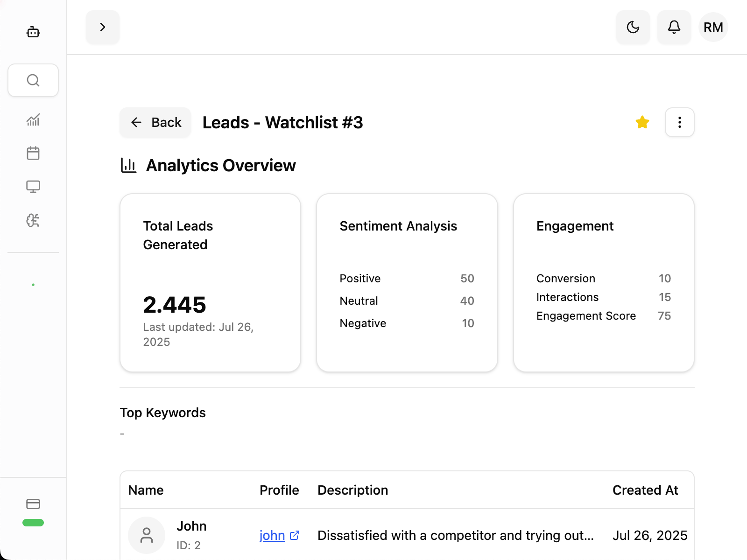Viewport: 747px width, 560px height.
Task: Select the monitor icon in the sidebar
Action: click(33, 186)
